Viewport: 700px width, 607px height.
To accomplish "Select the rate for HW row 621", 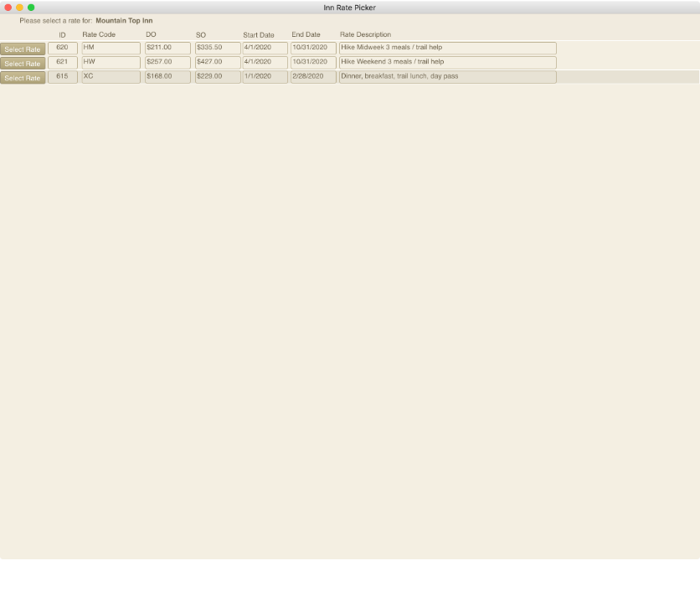I will [x=23, y=64].
